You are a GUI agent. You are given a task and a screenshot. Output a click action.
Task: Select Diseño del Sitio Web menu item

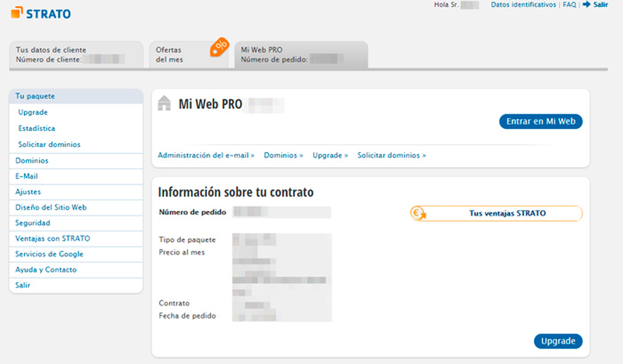coord(51,207)
